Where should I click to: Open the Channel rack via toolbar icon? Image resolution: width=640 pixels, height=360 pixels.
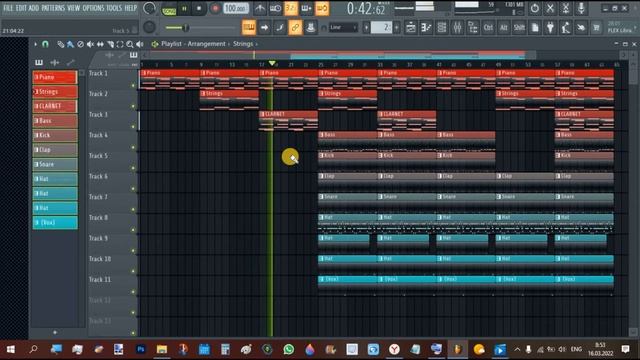442,27
